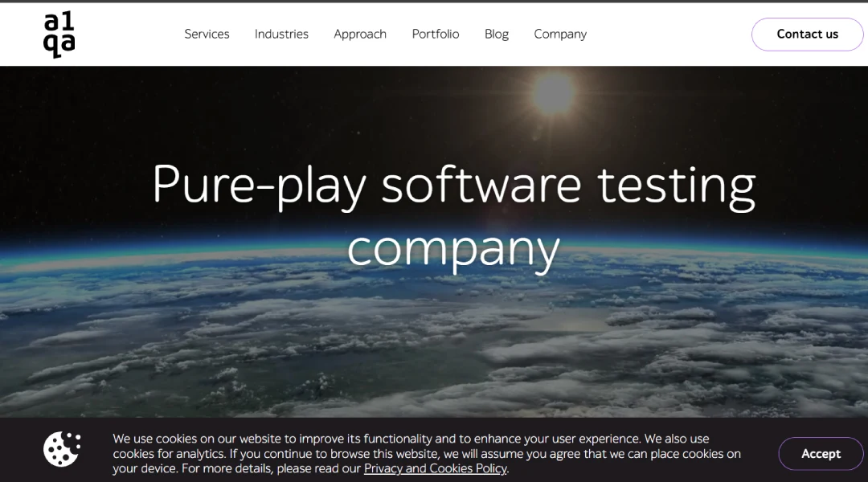The height and width of the screenshot is (482, 868).
Task: Click the word "company" in the hero headline
Action: tap(453, 247)
